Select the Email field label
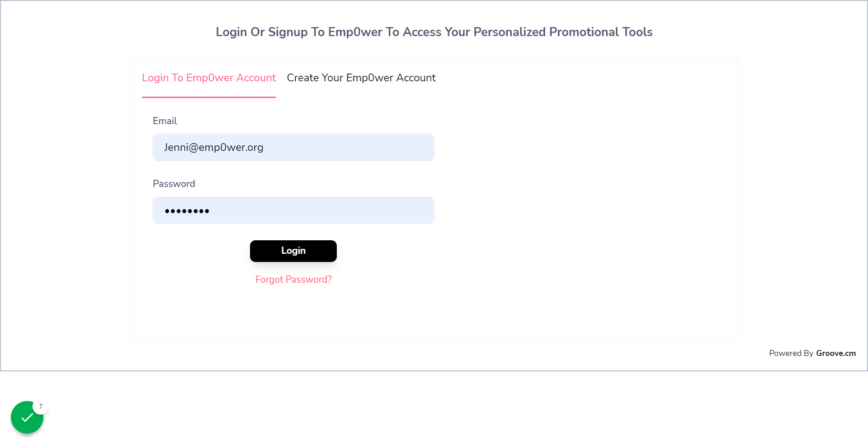Viewport: 868px width, 439px height. point(165,121)
